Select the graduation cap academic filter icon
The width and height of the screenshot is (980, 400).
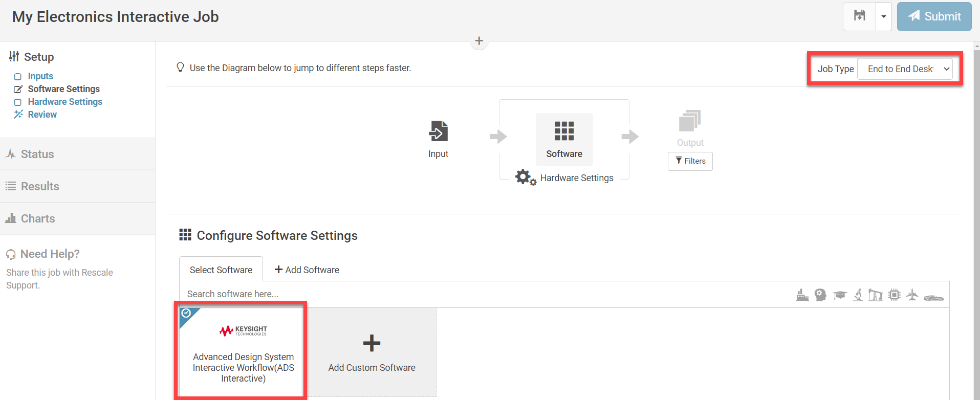pos(839,295)
